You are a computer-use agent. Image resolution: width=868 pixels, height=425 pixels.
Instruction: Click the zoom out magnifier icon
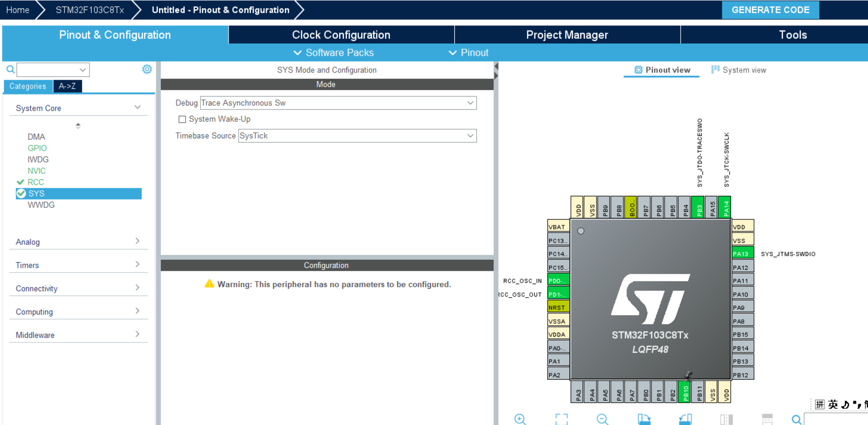[602, 419]
